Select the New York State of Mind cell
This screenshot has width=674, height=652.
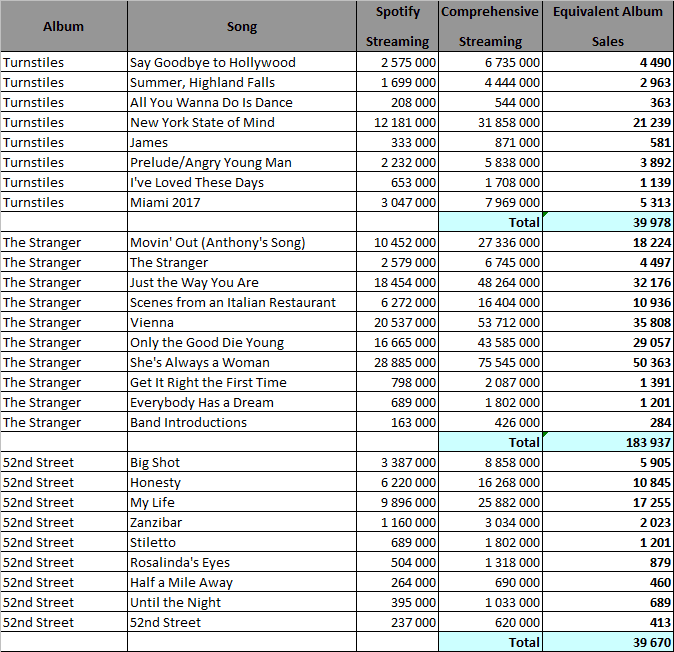[242, 122]
